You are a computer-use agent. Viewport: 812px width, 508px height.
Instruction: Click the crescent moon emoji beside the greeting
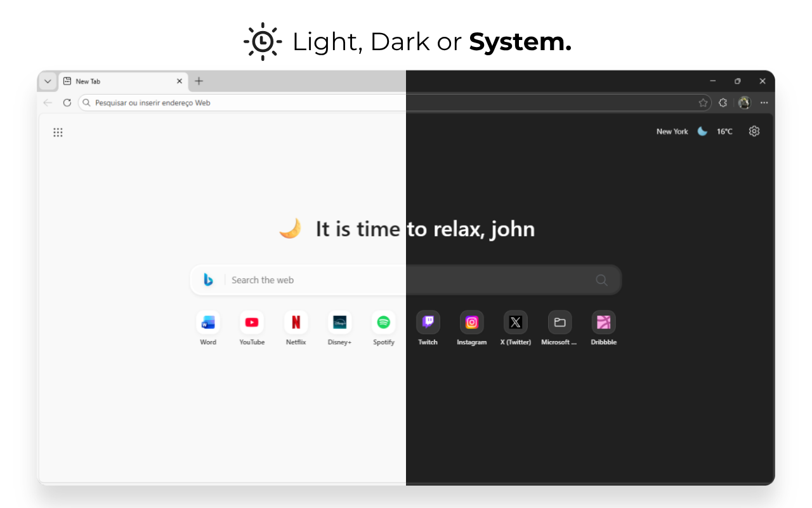[290, 229]
